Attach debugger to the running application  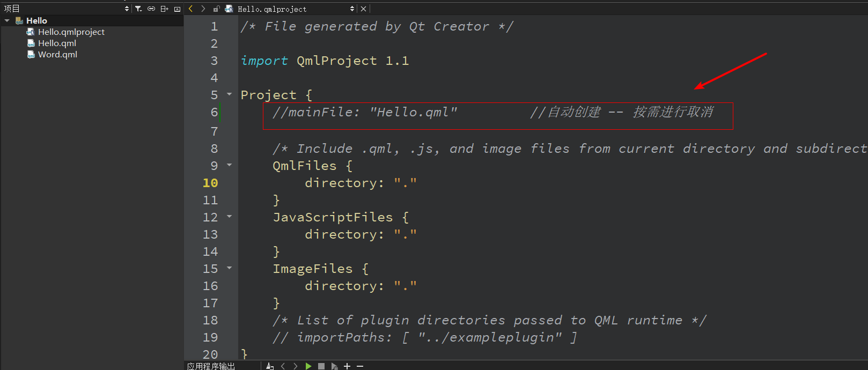(x=334, y=366)
